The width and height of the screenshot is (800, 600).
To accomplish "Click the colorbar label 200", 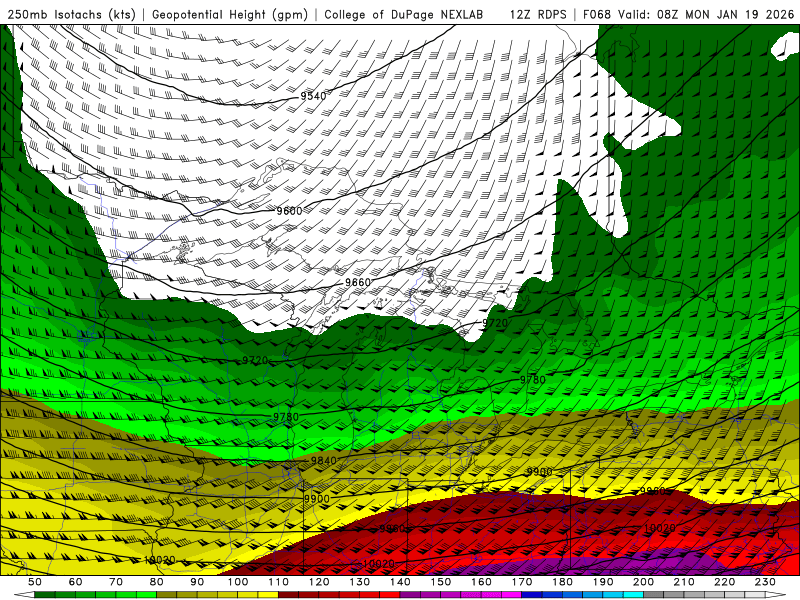I will [643, 582].
